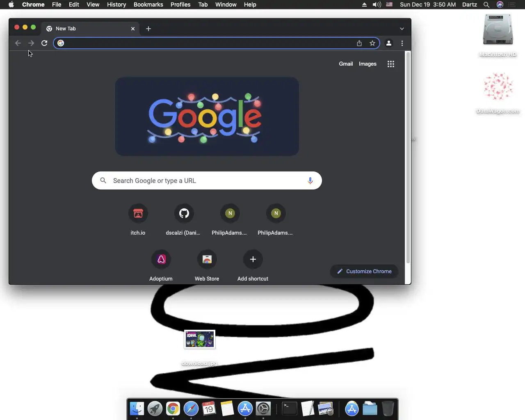Open a new tab with the plus button
525x420 pixels.
148,29
